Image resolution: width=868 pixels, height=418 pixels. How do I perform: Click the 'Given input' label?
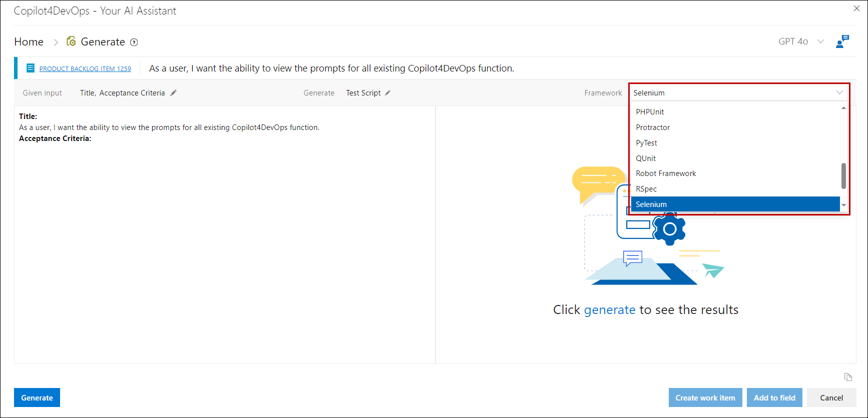click(42, 93)
